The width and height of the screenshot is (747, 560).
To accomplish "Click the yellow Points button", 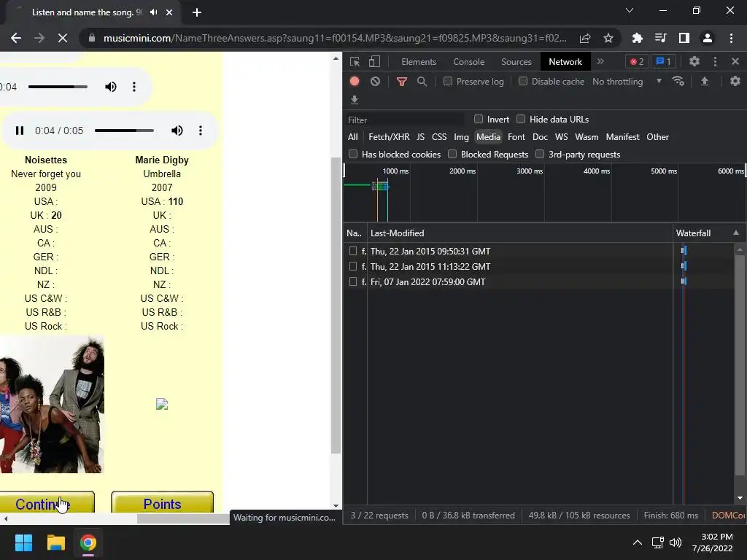I will [162, 502].
